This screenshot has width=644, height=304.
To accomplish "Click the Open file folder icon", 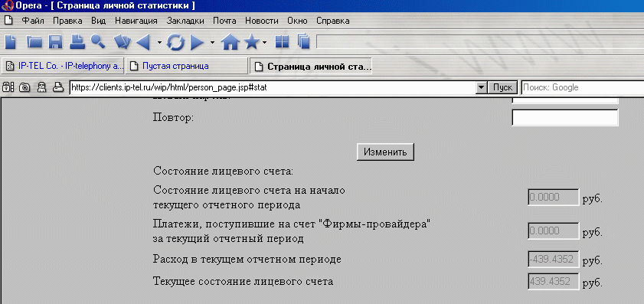I will point(34,42).
